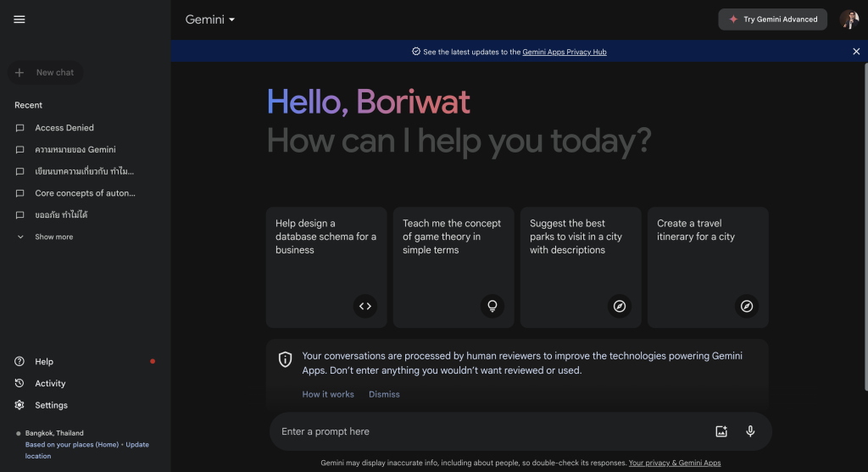Open the Gemini model dropdown
Screen dimensions: 868x472
210,19
